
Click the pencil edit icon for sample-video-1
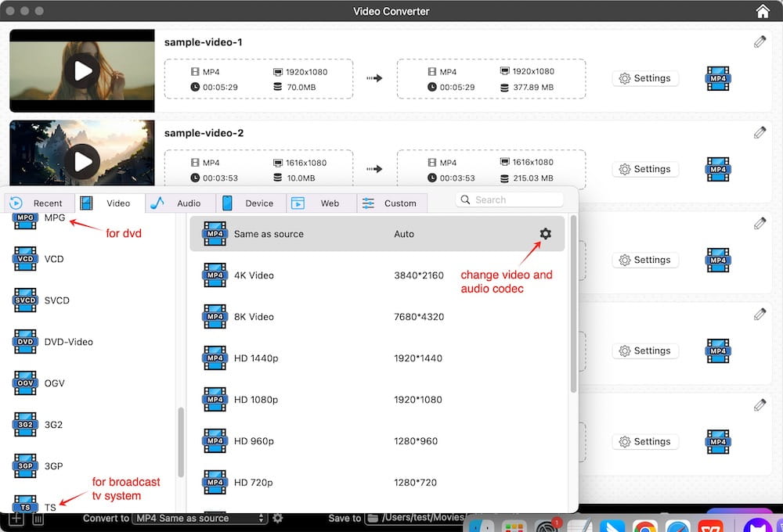click(760, 42)
